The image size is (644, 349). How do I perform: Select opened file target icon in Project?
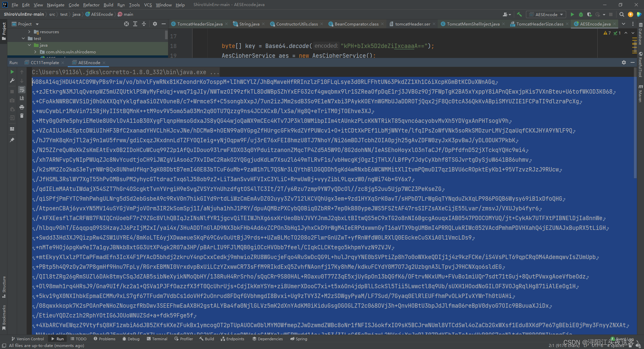[x=126, y=24]
